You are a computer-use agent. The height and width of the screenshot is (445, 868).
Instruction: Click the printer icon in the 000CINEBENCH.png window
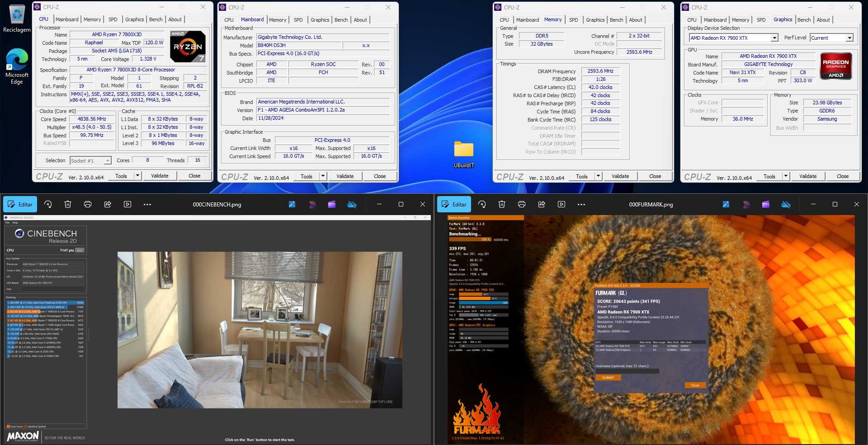click(x=88, y=204)
